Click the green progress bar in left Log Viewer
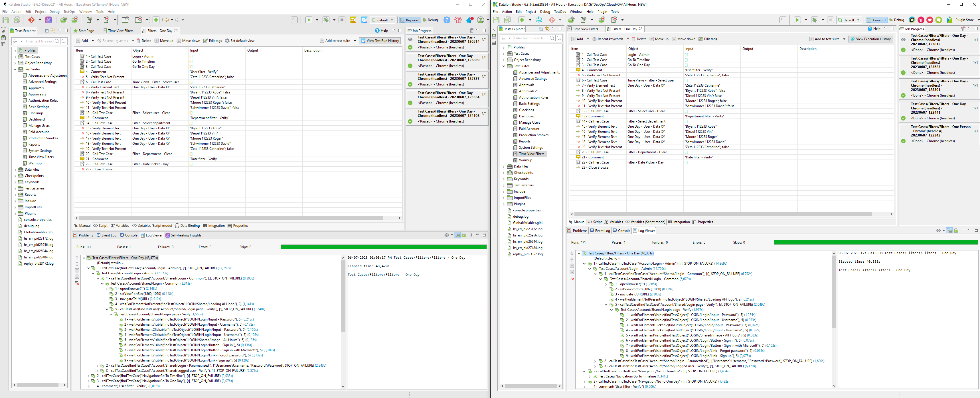This screenshot has height=398, width=980. pyautogui.click(x=384, y=247)
